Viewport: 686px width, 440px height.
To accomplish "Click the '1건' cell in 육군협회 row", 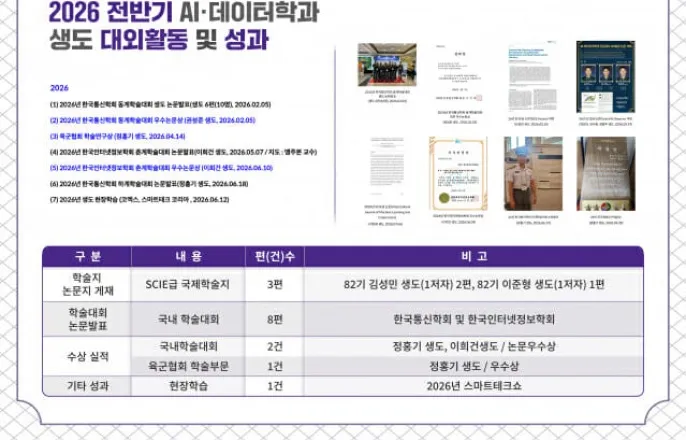I will (x=275, y=366).
